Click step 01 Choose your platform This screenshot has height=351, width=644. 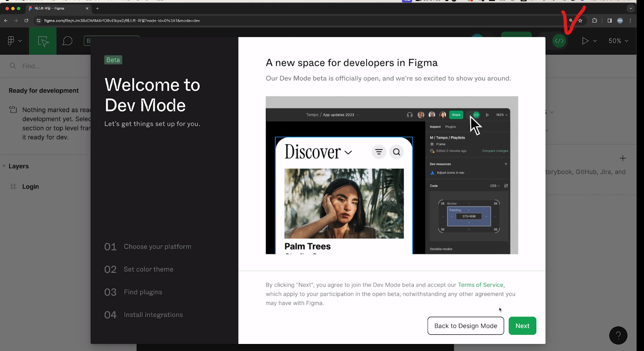click(148, 246)
